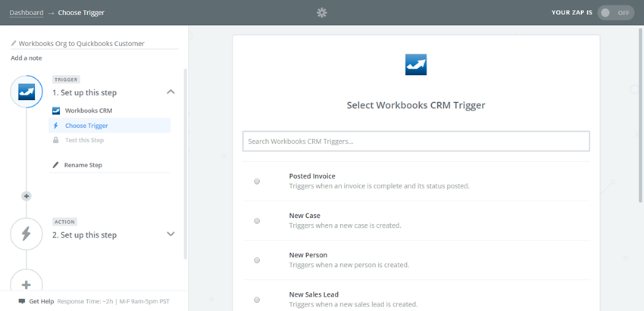Click the 'Select Workbooks CRM Trigger' heading
Image resolution: width=644 pixels, height=311 pixels.
pyautogui.click(x=416, y=105)
